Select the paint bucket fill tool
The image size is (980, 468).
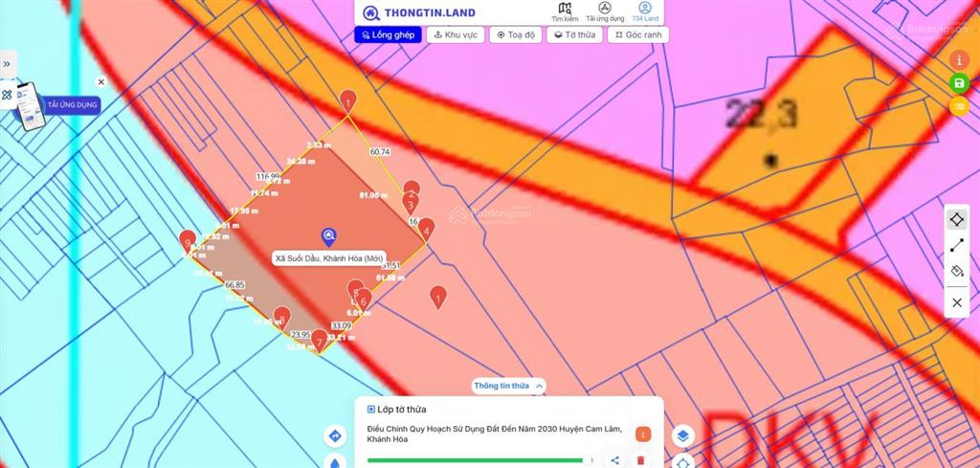click(957, 273)
